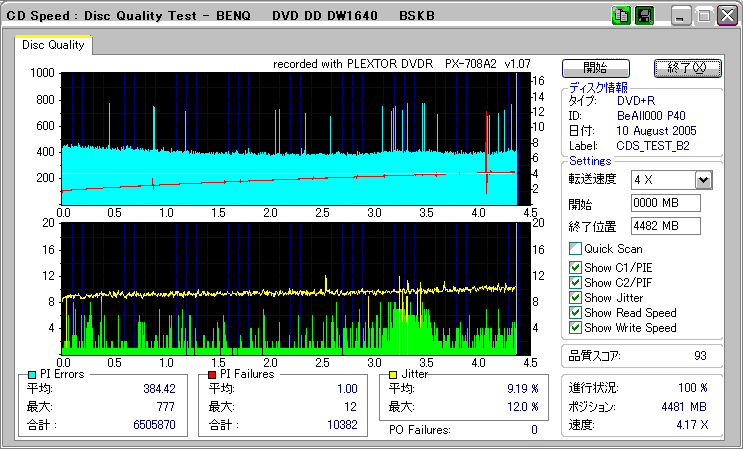
Task: Enable the Quick Scan checkbox
Action: [x=575, y=249]
